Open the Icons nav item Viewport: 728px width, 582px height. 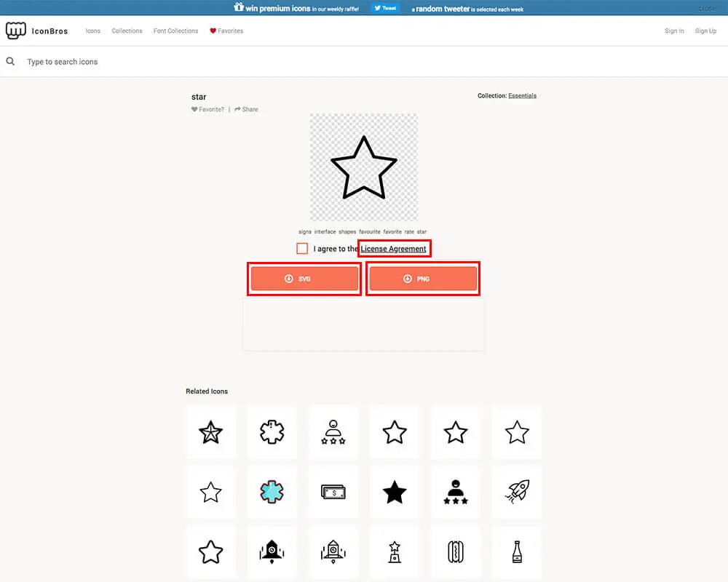click(x=93, y=31)
